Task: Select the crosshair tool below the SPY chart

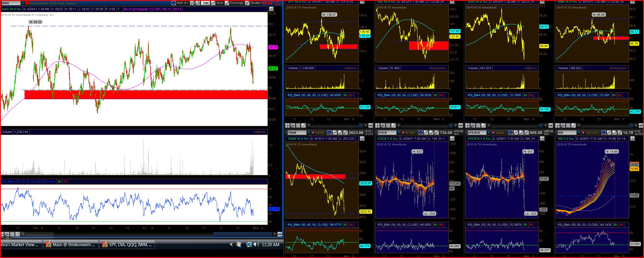Action: click(x=288, y=125)
